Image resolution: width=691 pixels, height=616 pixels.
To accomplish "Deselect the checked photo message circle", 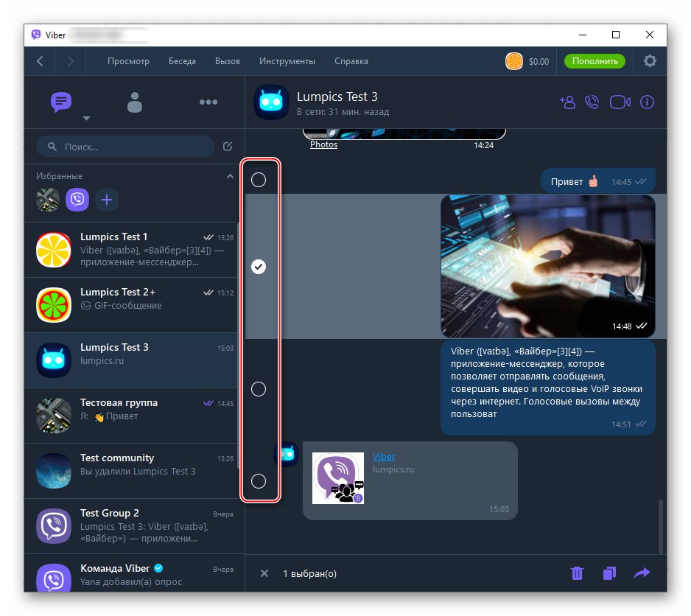I will pos(259,266).
